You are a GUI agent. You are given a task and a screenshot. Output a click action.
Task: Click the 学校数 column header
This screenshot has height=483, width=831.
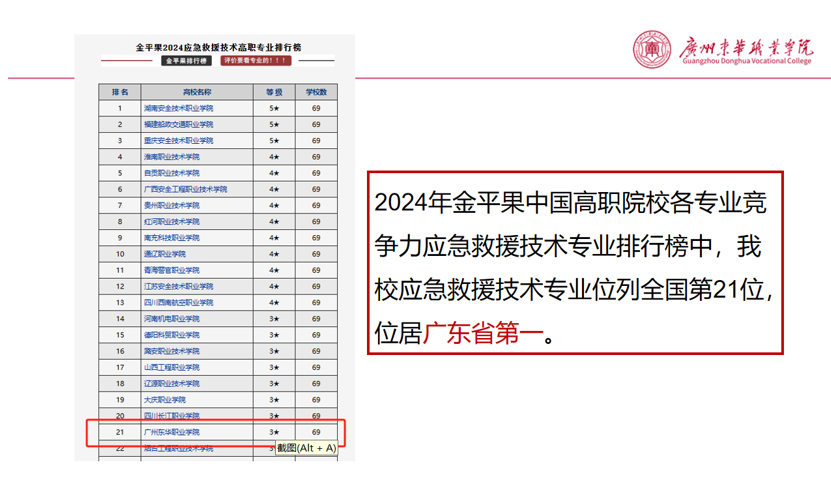[x=316, y=92]
